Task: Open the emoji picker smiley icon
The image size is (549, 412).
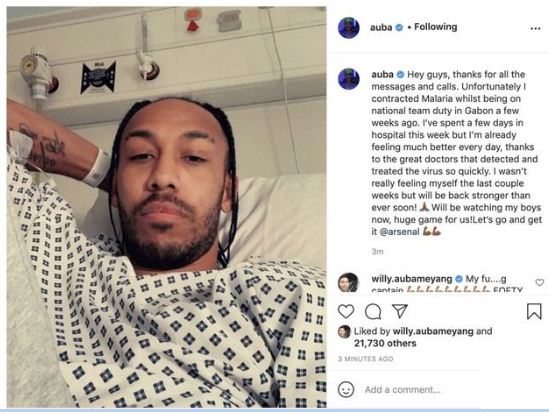Action: pos(346,389)
